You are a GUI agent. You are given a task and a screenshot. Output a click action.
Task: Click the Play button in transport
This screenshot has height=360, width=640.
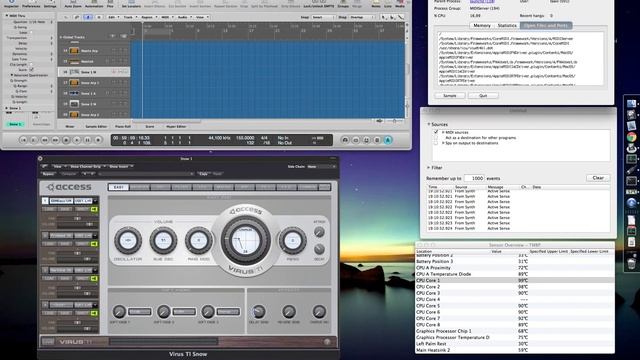77,140
